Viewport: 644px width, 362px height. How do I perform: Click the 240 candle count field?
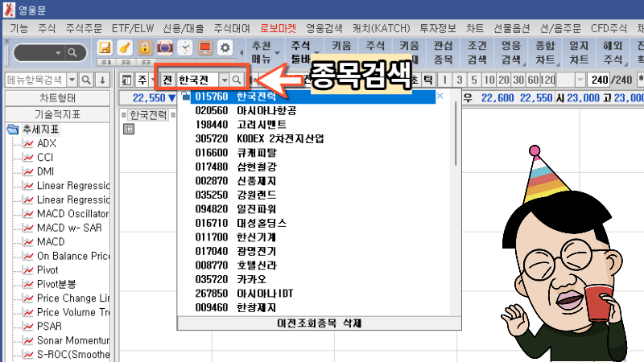(x=599, y=80)
